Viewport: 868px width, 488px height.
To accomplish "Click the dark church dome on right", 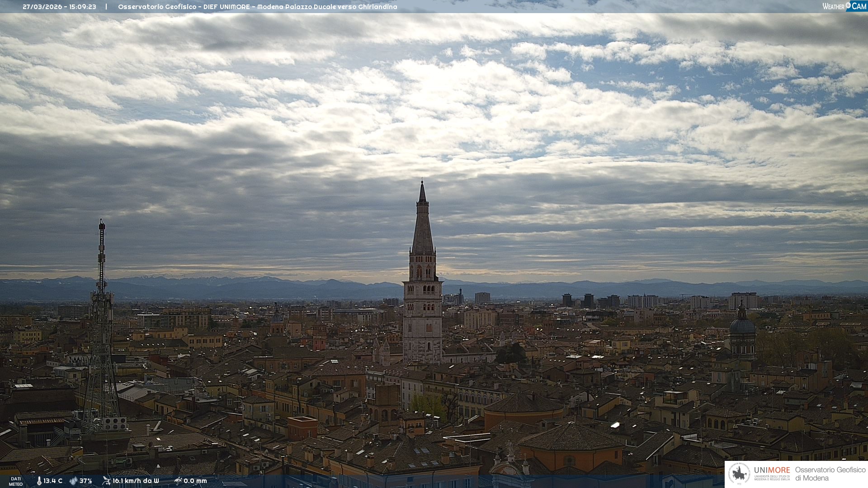I will [742, 325].
